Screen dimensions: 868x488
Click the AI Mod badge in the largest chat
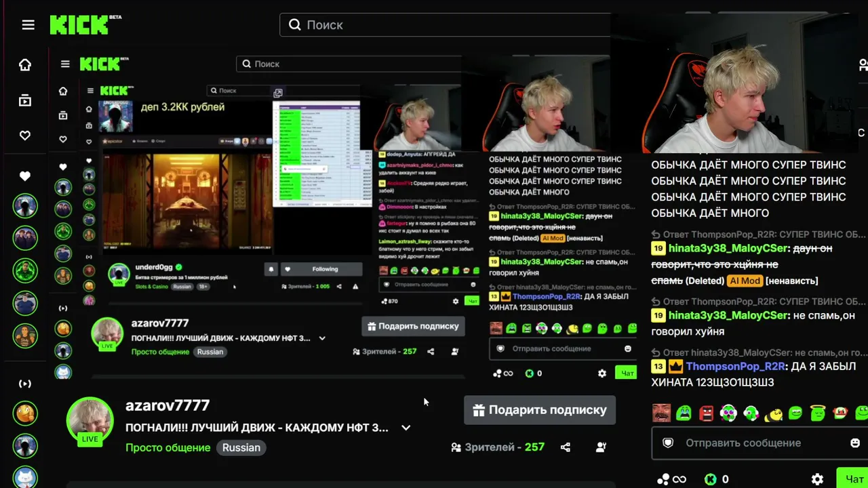[745, 281]
